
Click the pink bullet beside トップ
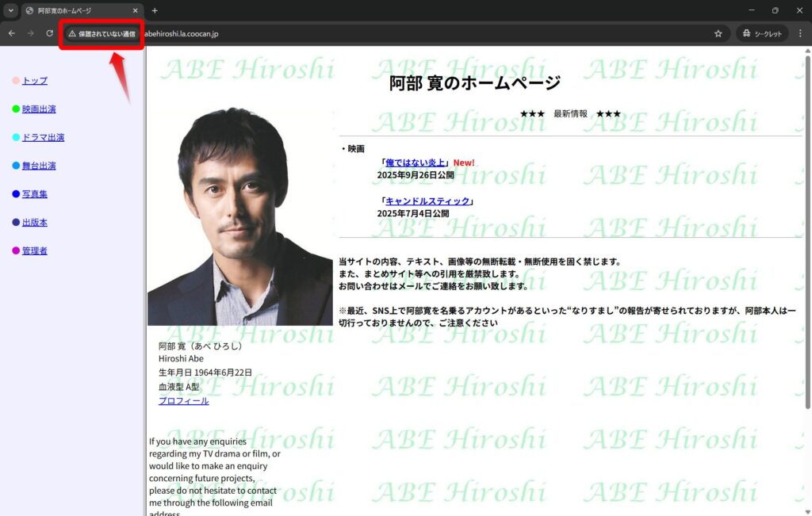[x=16, y=81]
